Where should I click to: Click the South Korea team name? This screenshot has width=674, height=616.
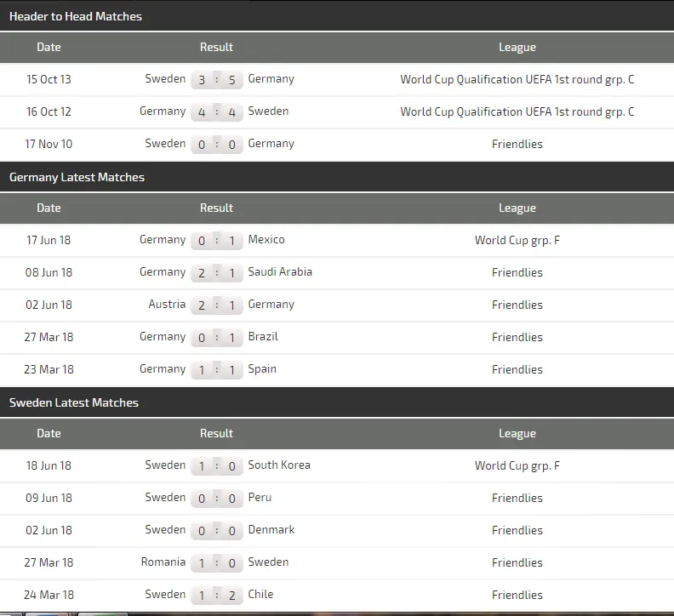click(x=279, y=465)
